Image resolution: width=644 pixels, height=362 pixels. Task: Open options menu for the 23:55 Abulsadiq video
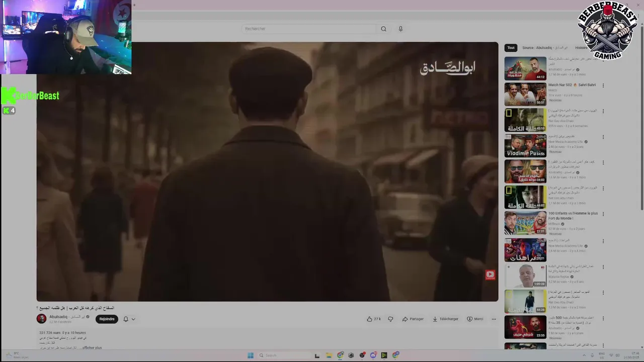point(603,318)
